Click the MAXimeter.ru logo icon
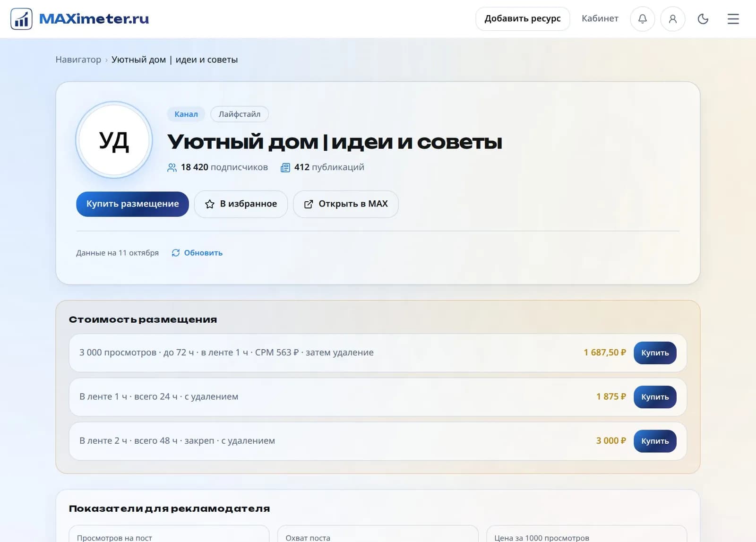The width and height of the screenshot is (756, 542). (x=21, y=19)
